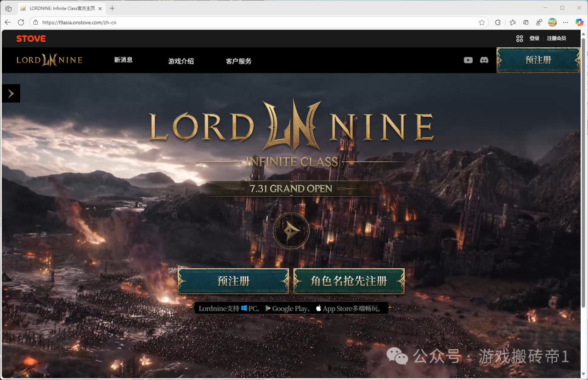Open Edge Settings and more menu
Screen dimensions: 588x380
tap(565, 22)
